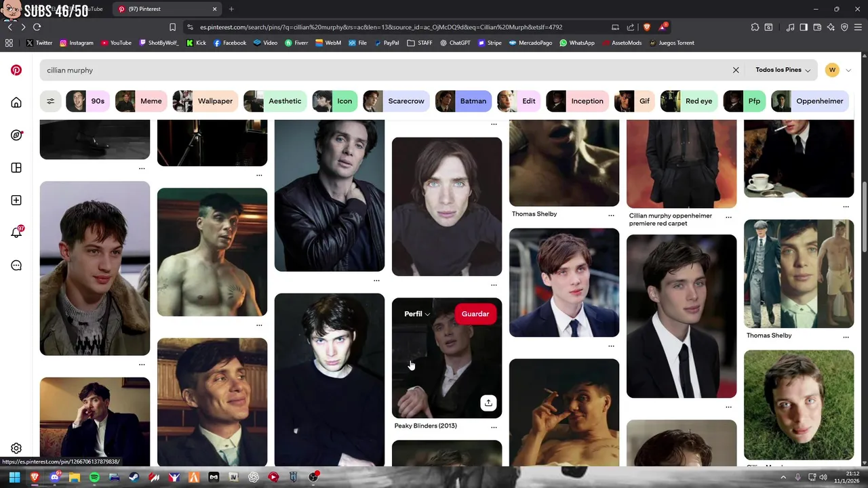The height and width of the screenshot is (488, 868).
Task: Open File Explorer from the taskbar
Action: pyautogui.click(x=75, y=477)
